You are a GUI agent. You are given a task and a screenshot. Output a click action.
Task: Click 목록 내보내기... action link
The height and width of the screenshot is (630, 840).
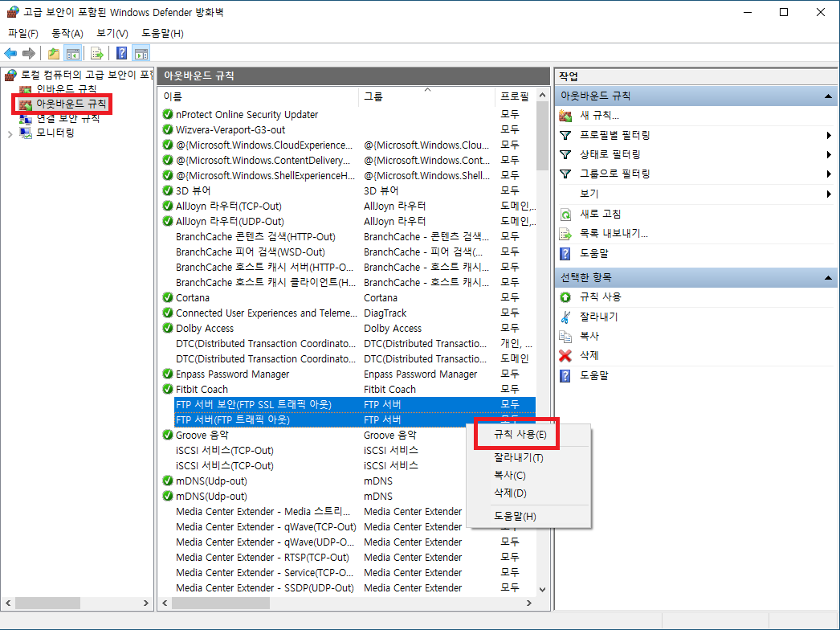pyautogui.click(x=614, y=234)
